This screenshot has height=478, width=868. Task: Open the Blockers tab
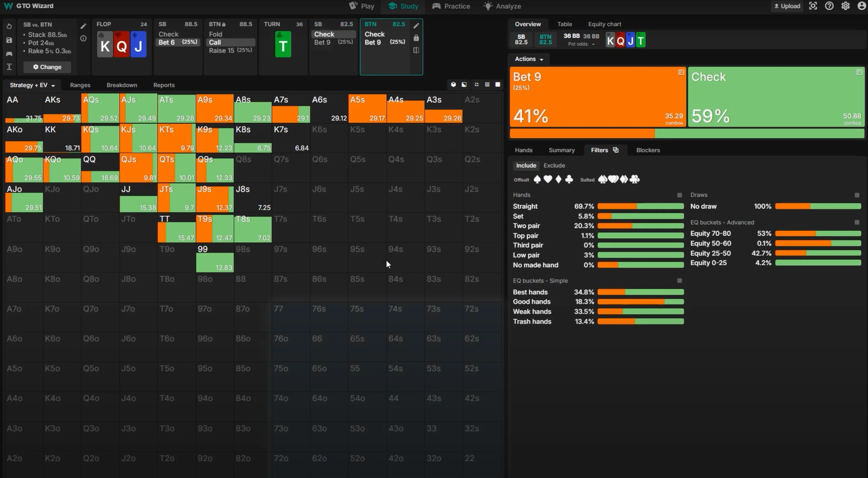click(648, 150)
